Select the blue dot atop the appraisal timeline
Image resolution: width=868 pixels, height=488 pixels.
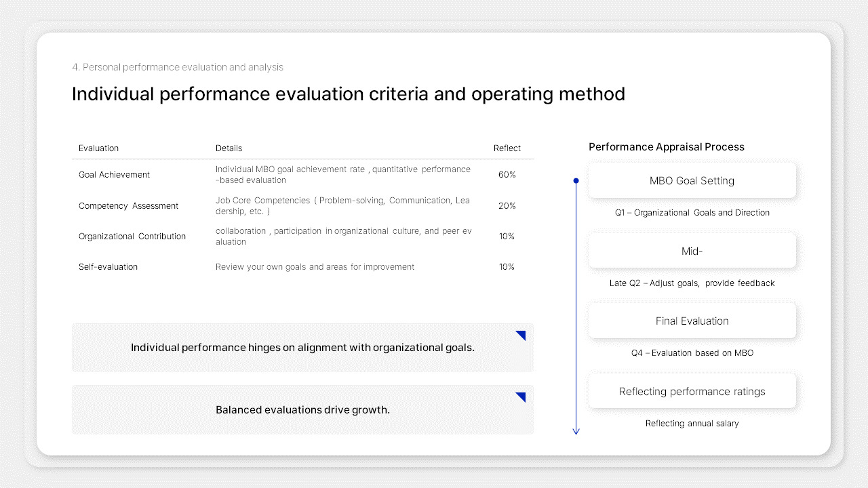point(576,180)
